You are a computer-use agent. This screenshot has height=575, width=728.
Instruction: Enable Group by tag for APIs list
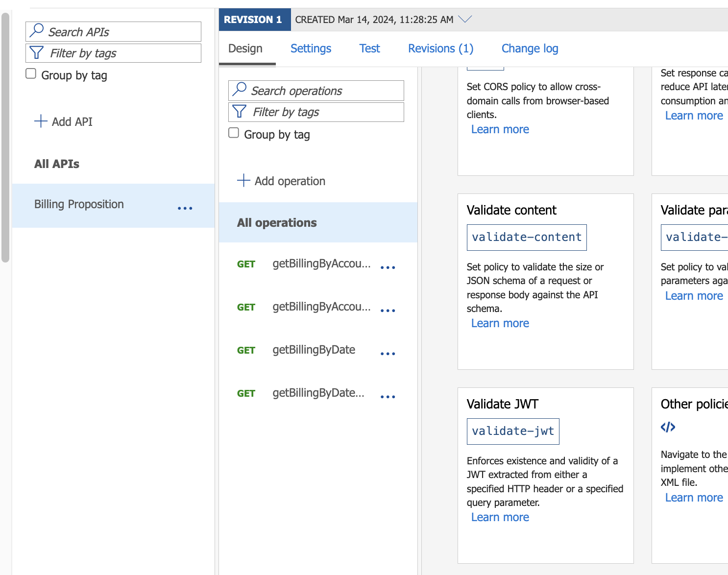[x=31, y=73]
